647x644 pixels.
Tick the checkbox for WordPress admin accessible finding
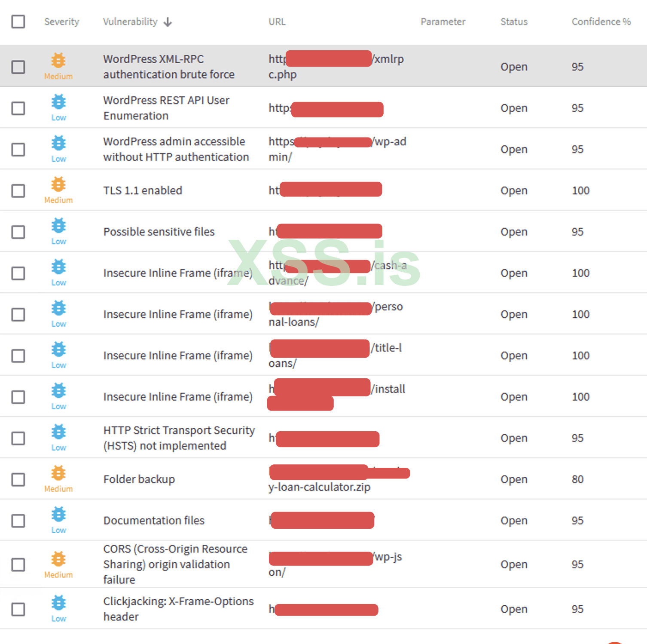[x=18, y=149]
